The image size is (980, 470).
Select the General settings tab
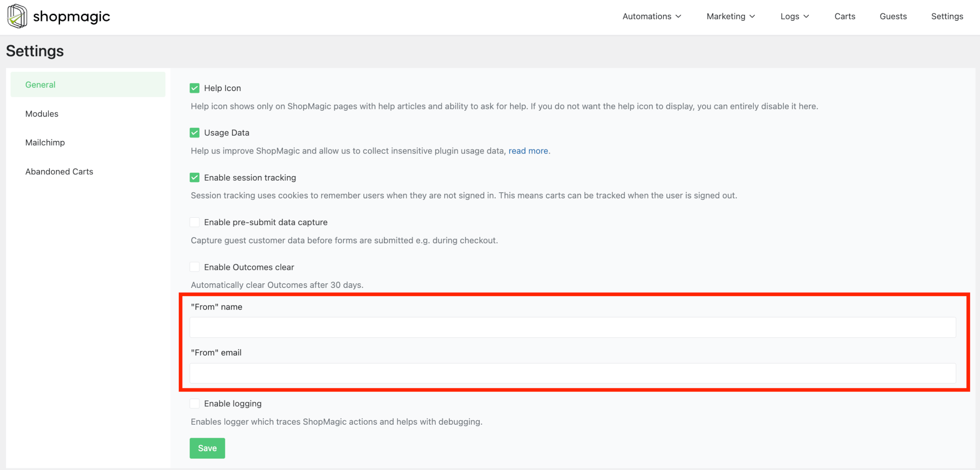[x=88, y=85]
